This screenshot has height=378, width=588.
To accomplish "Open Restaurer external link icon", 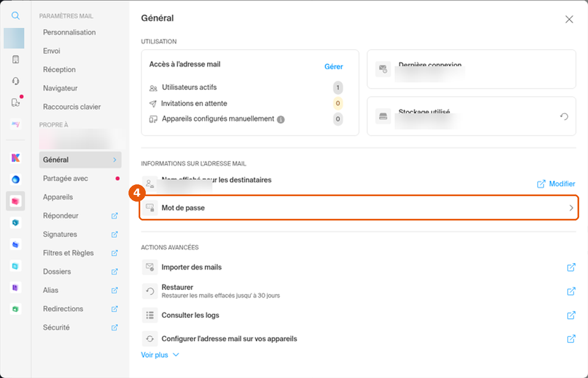I will point(571,291).
